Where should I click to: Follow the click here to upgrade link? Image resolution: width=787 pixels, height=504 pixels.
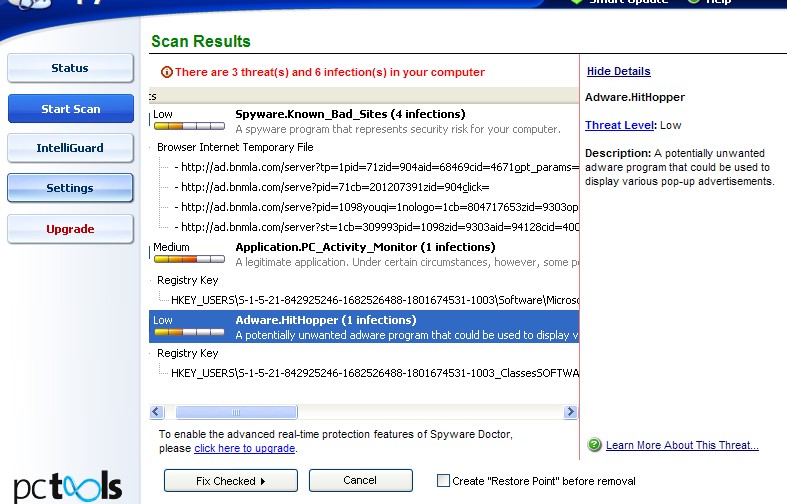(244, 448)
